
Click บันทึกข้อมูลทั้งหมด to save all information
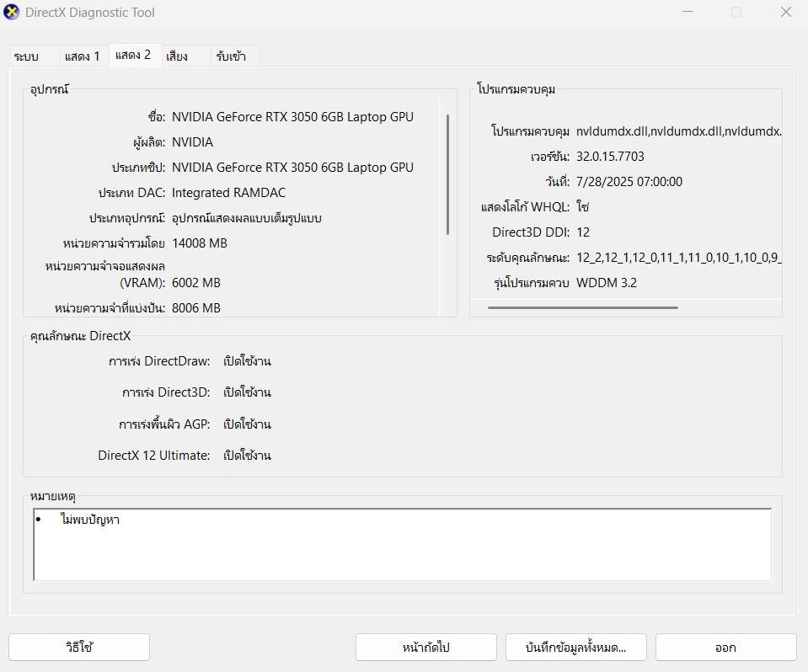coord(575,647)
